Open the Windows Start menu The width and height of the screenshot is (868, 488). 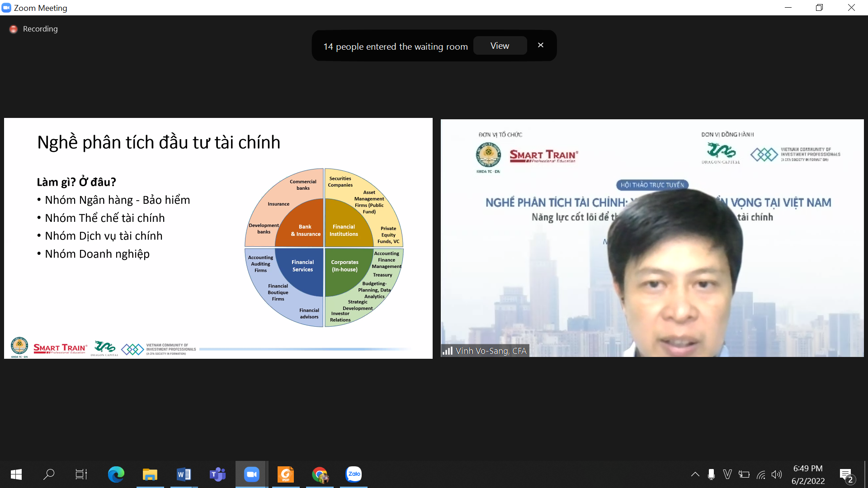click(16, 474)
